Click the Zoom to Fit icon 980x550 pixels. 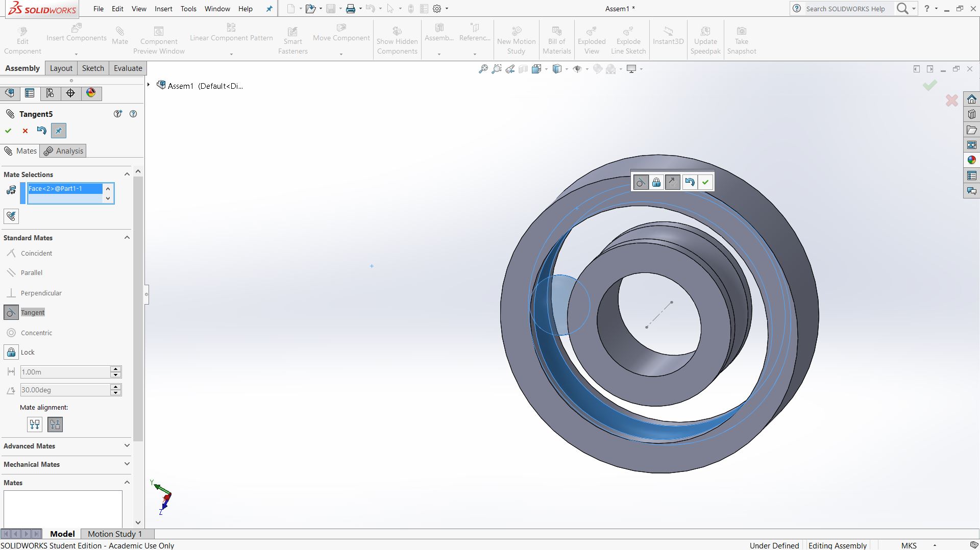(x=483, y=69)
